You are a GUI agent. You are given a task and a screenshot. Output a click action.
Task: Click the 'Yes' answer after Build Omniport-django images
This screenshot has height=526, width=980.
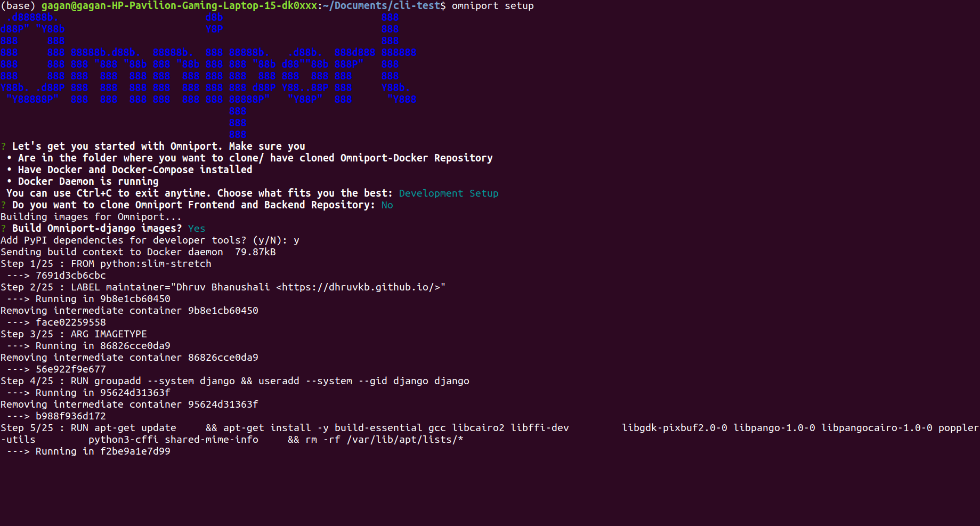click(x=197, y=229)
